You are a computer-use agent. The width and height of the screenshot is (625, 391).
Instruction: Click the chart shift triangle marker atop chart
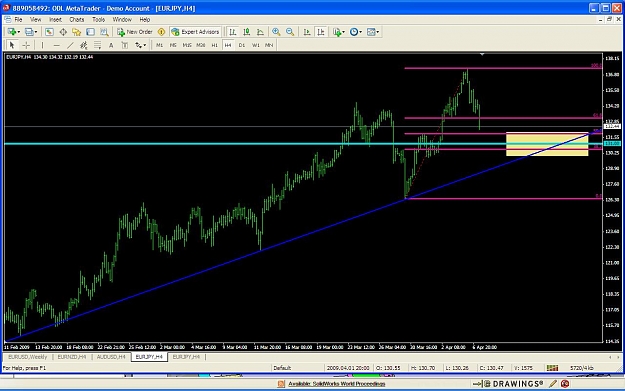click(x=482, y=54)
